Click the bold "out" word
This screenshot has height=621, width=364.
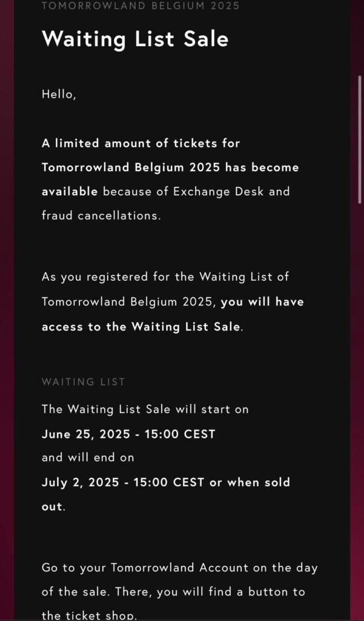(51, 506)
